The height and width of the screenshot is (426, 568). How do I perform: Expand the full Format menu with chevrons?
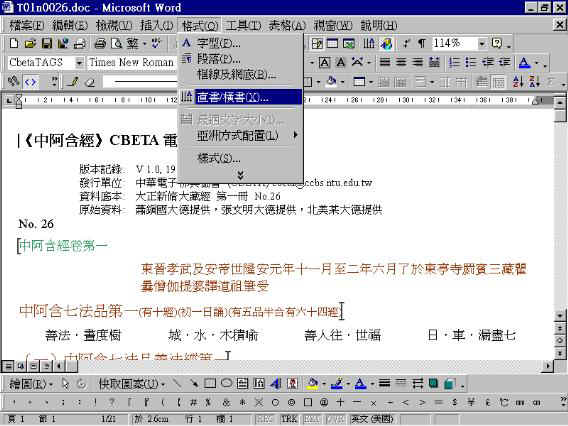[240, 176]
